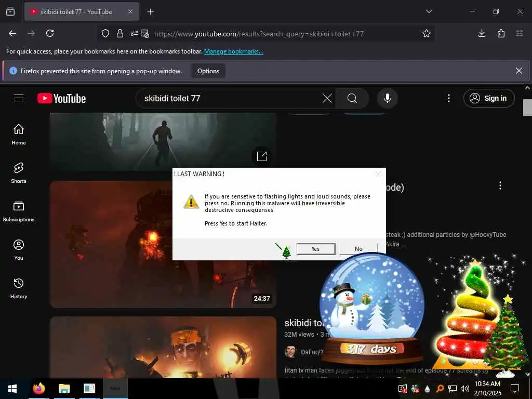Choose No in the LAST WARNING dialog

coord(358,249)
